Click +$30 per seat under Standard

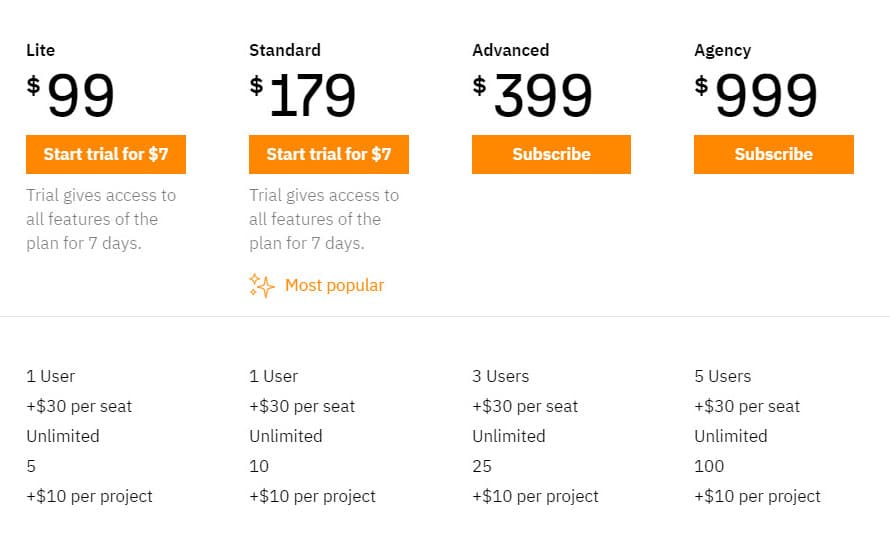(302, 406)
